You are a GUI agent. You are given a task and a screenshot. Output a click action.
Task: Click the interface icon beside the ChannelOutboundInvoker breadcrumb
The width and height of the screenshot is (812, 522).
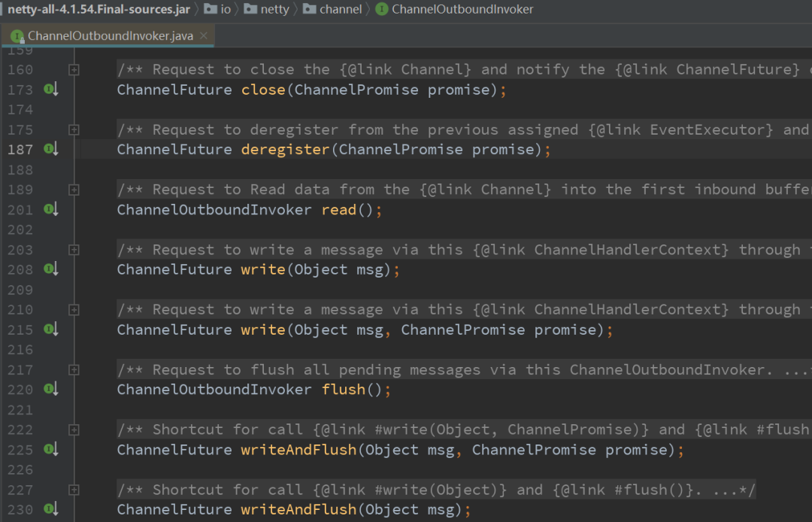point(382,9)
